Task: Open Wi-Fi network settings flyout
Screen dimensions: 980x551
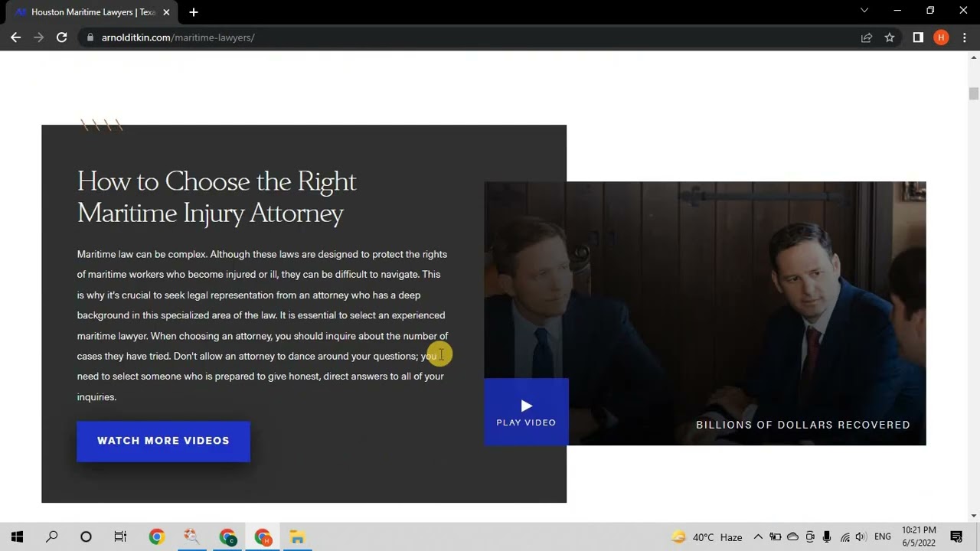Action: [844, 537]
